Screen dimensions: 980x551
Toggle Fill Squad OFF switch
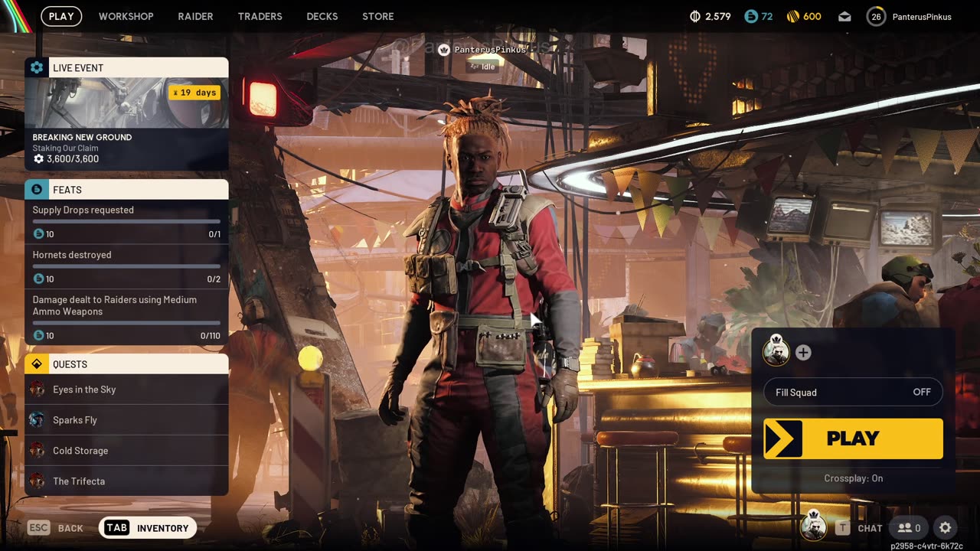coord(853,393)
